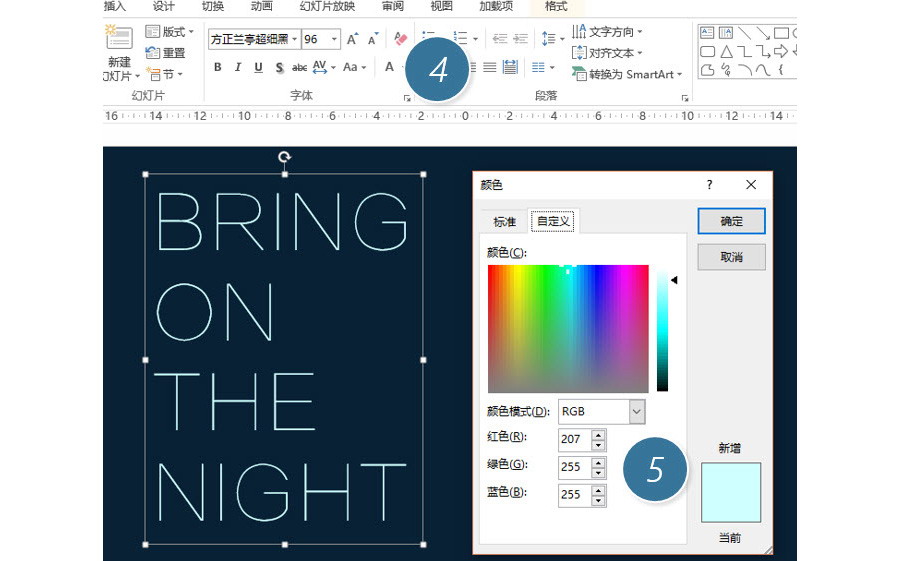Click the red (红色) value input field
This screenshot has height=561, width=900.
coord(573,439)
